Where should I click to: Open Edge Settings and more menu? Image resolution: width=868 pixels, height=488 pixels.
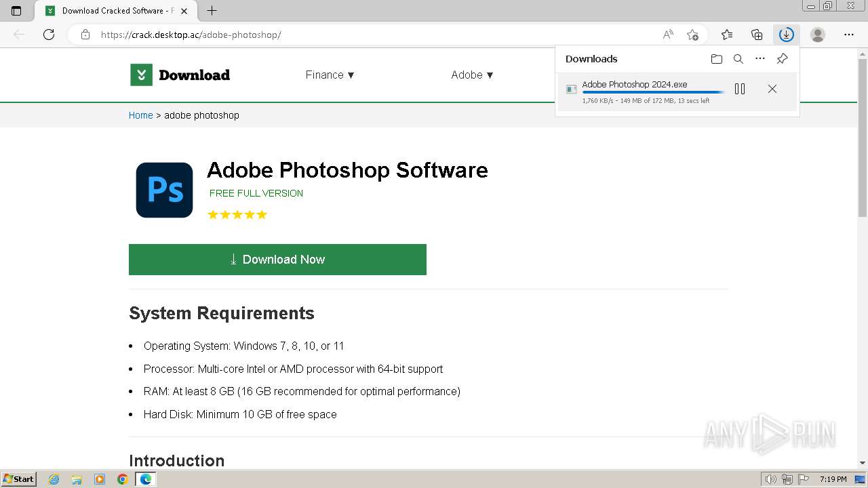point(849,35)
